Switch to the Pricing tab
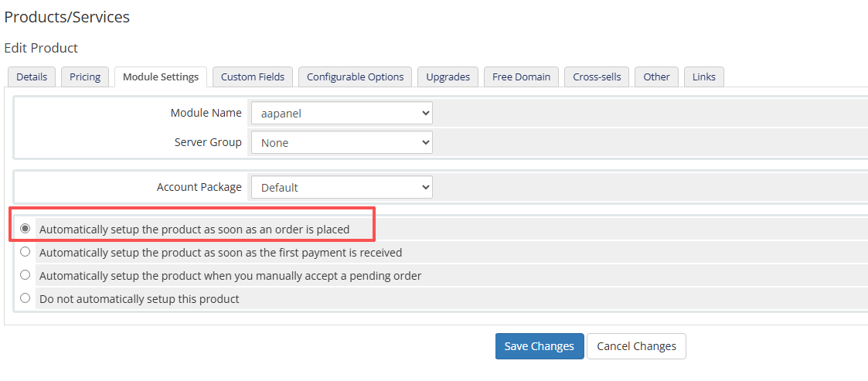Image resolution: width=868 pixels, height=381 pixels. pos(85,77)
